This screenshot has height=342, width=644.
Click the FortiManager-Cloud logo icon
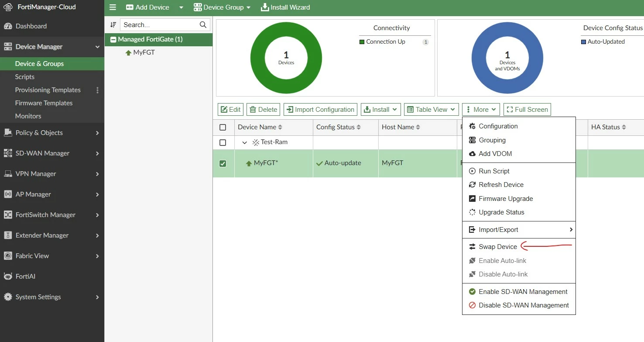pos(8,7)
